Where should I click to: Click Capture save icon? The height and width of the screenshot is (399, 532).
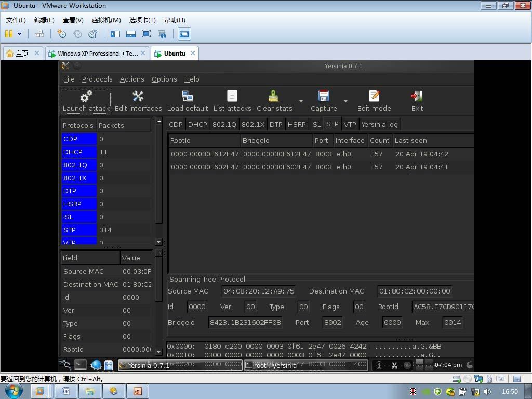pos(323,97)
